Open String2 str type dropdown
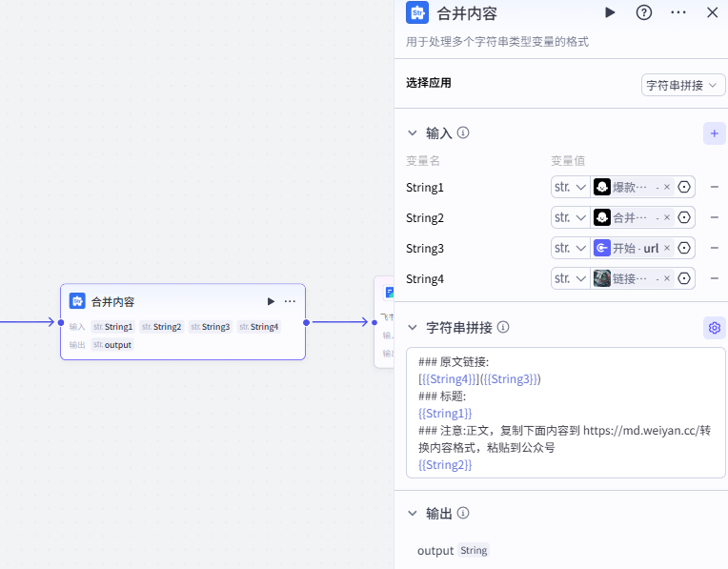 click(570, 218)
